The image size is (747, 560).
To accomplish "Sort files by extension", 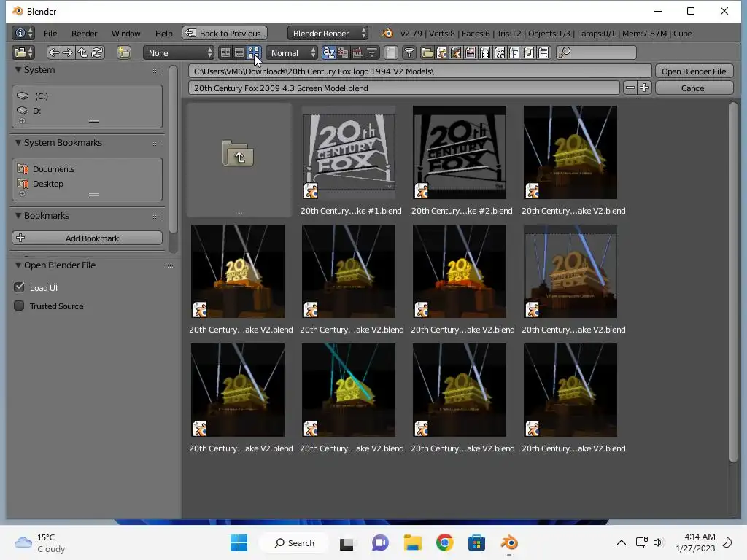I will (x=343, y=52).
